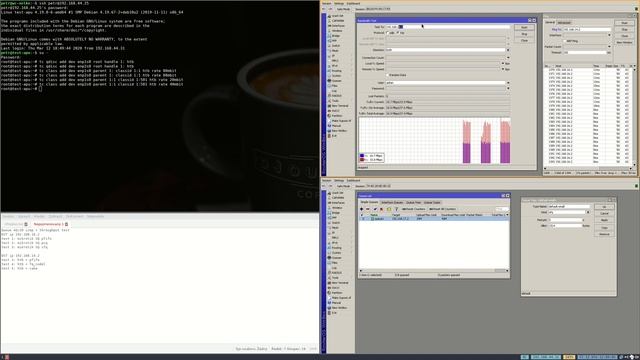Toggle the ARP Ping checkbox
The height and width of the screenshot is (360, 640).
(x=564, y=41)
